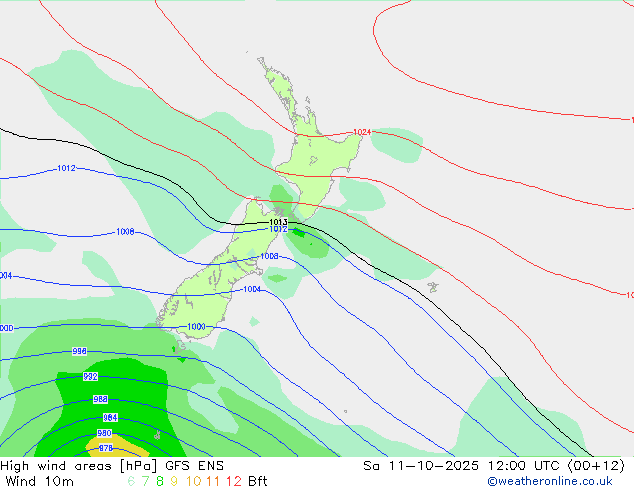The height and width of the screenshot is (490, 634).
Task: Select the 'High wind areas [hPa]' title text
Action: pyautogui.click(x=78, y=466)
